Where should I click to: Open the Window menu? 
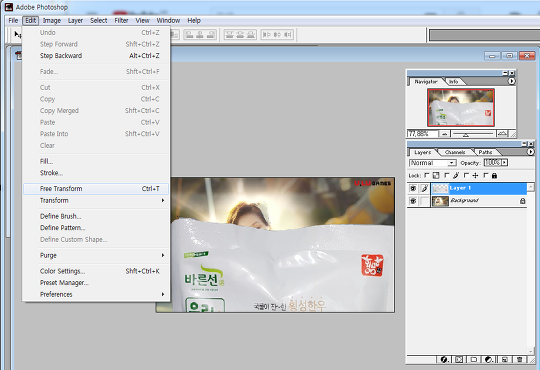click(x=168, y=21)
